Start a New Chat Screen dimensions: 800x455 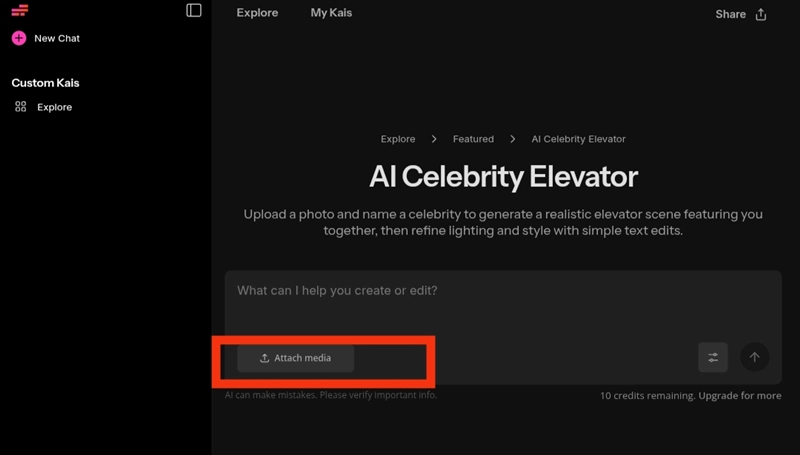point(56,38)
